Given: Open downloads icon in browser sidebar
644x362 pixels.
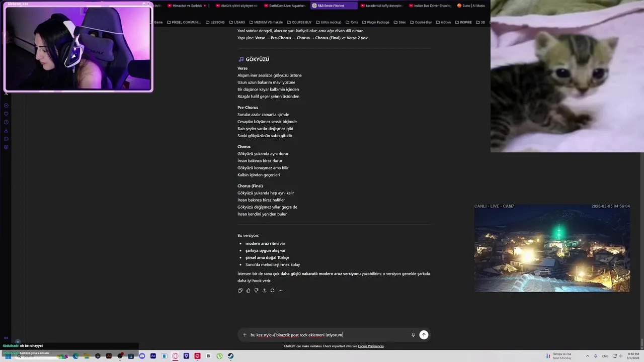Looking at the screenshot, I should tap(6, 131).
